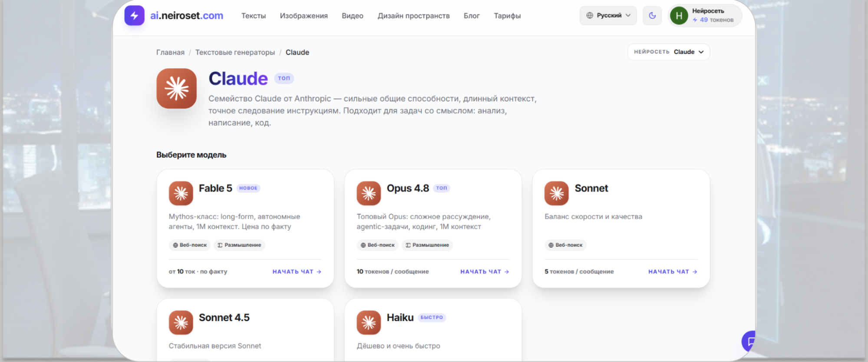Click the green H user avatar
This screenshot has width=868, height=362.
click(679, 16)
